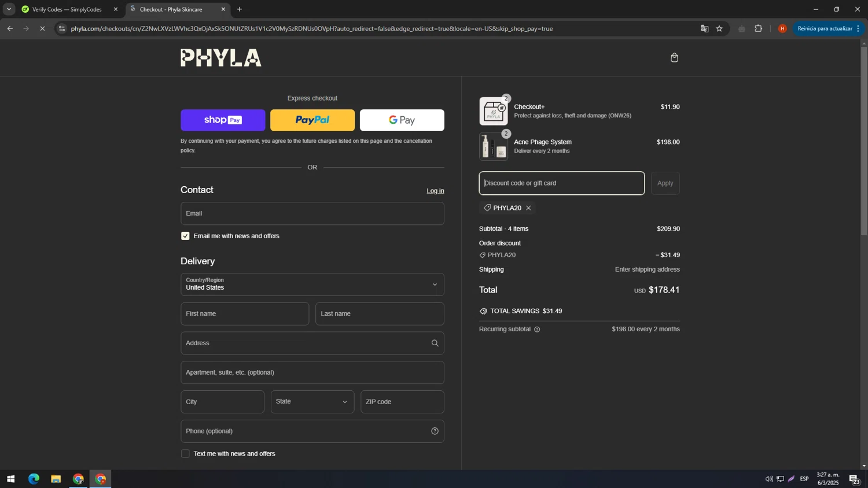This screenshot has width=868, height=488.
Task: Pay with Shop Pay express checkout
Action: click(x=223, y=120)
